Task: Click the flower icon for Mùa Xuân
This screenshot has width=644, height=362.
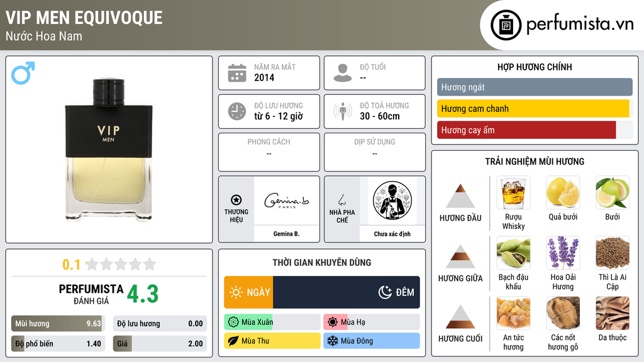Action: pos(233,322)
